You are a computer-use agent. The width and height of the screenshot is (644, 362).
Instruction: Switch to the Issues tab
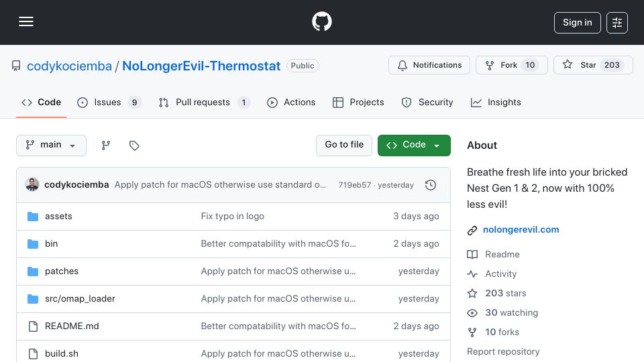[x=109, y=102]
